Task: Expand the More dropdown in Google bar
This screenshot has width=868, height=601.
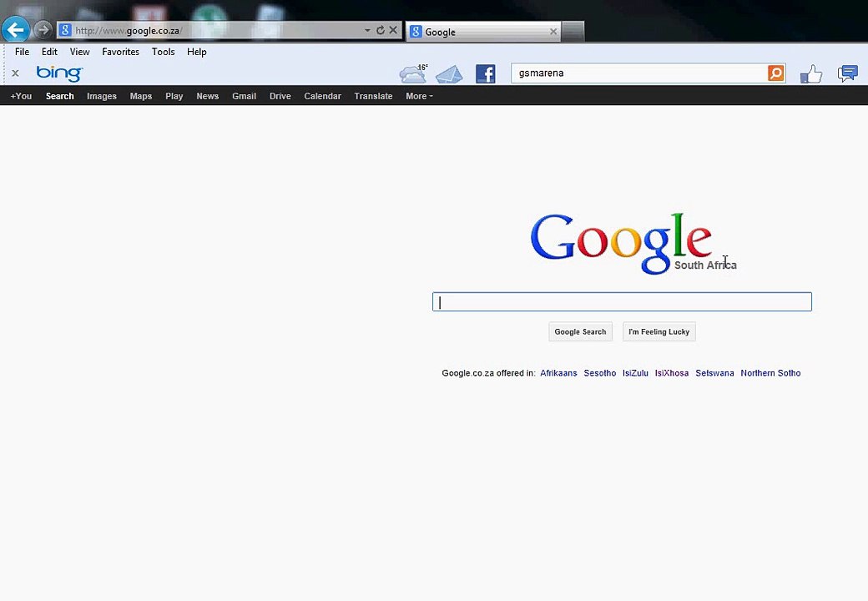Action: coord(419,96)
